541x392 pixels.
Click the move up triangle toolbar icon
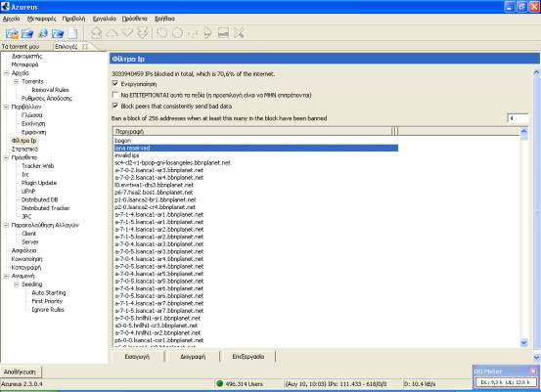coord(112,33)
